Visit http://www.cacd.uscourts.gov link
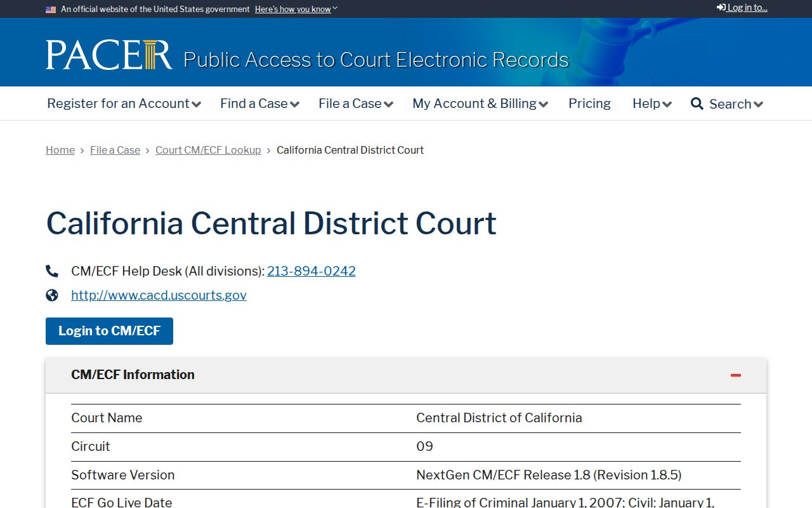 coord(159,295)
